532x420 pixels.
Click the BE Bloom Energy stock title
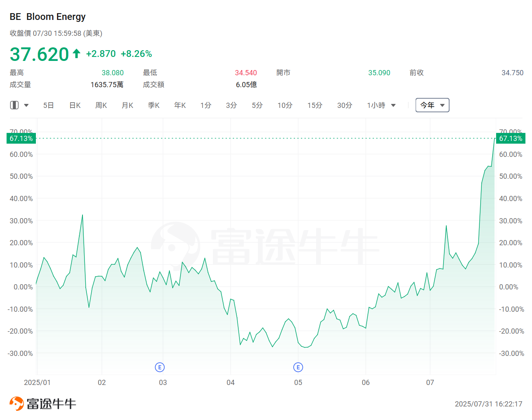point(48,17)
